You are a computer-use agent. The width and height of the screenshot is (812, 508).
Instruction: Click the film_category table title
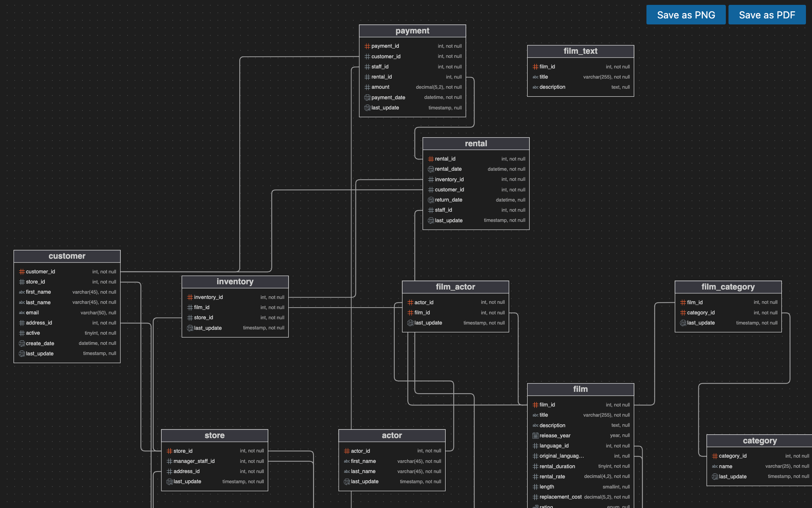coord(728,287)
